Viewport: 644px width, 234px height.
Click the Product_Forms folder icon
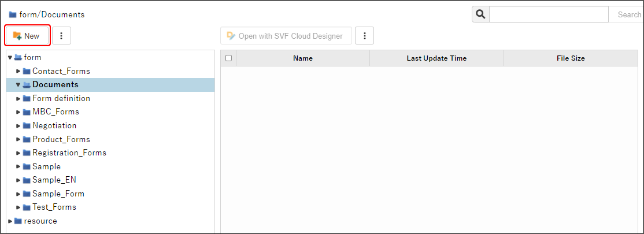pyautogui.click(x=27, y=139)
